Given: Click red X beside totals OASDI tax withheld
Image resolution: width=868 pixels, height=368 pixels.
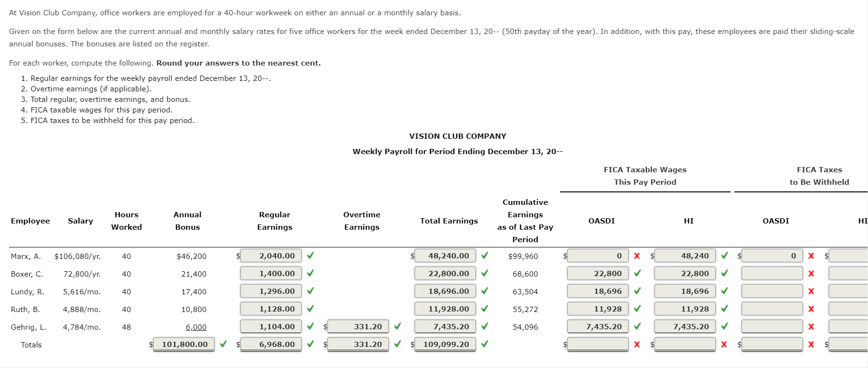Looking at the screenshot, I should (x=811, y=344).
